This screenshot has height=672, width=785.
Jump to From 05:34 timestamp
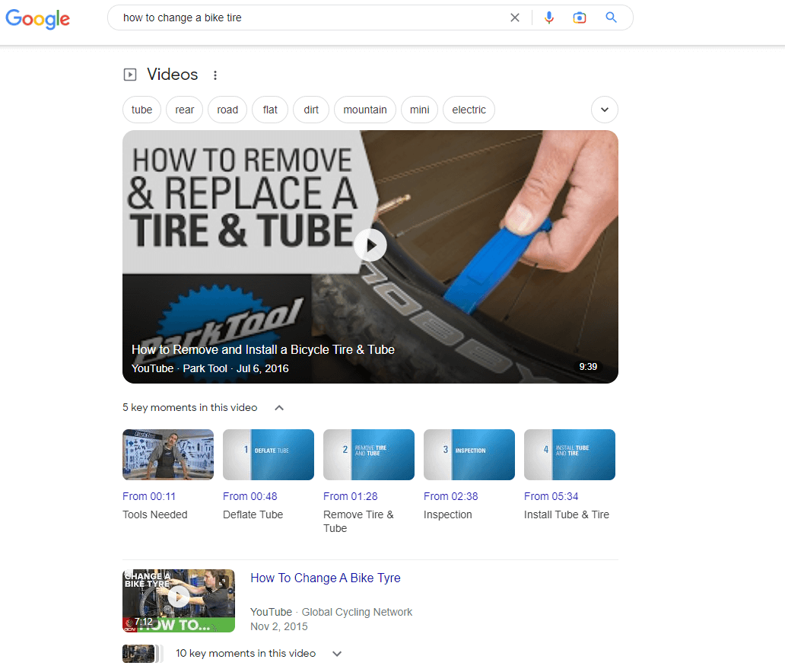point(551,496)
